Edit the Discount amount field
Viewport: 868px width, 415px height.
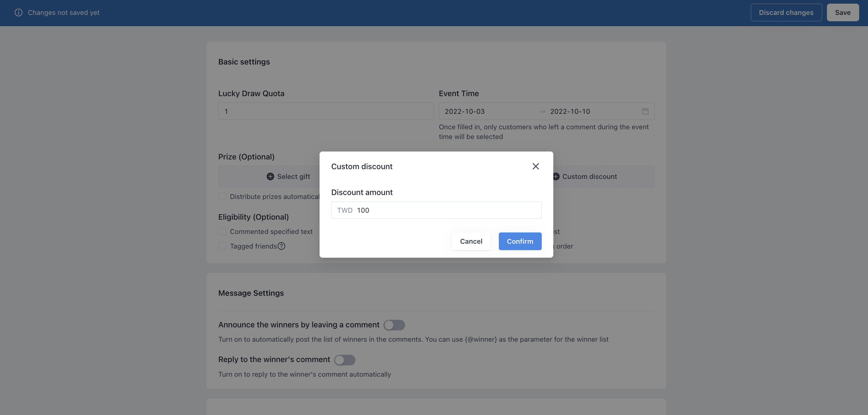pos(436,210)
